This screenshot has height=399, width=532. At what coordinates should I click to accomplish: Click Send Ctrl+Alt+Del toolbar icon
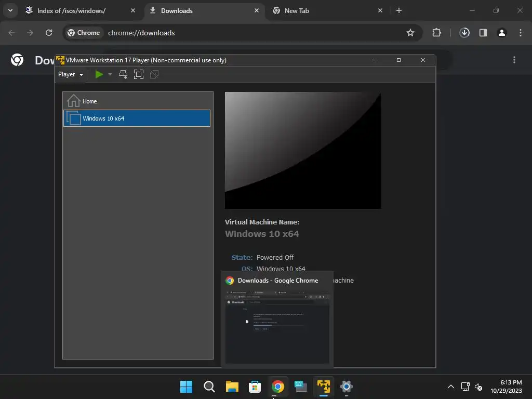pyautogui.click(x=123, y=74)
